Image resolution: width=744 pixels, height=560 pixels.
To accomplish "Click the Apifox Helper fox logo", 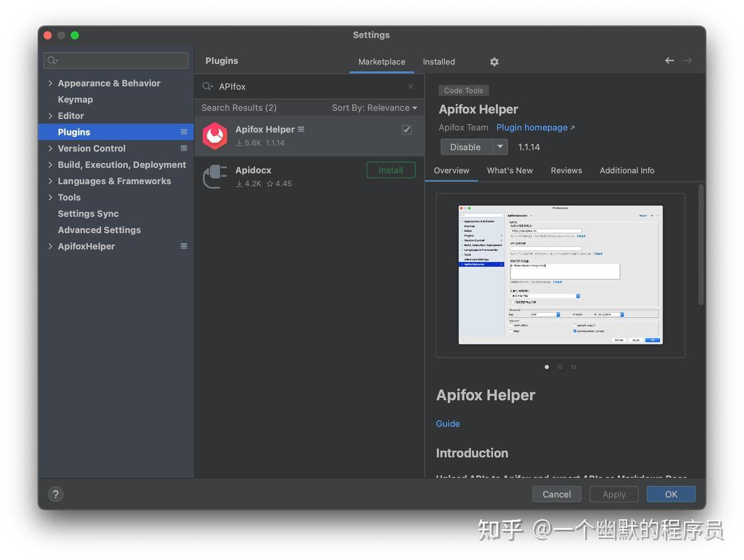I will pos(214,136).
